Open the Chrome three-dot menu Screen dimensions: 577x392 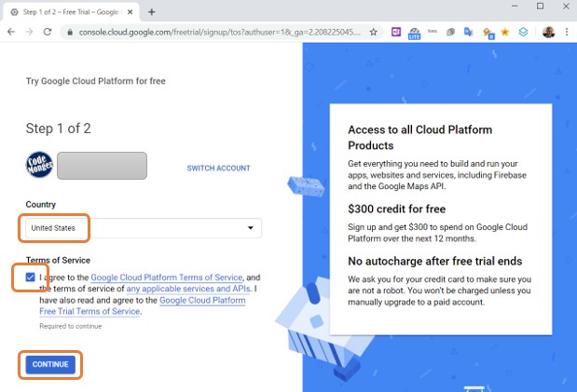tap(567, 32)
